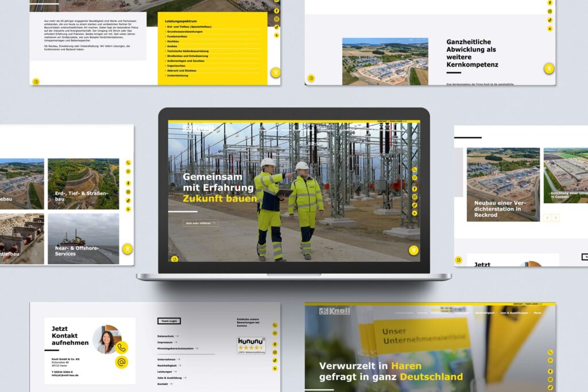Open Facebook icon on the laptop screen

pos(415,188)
